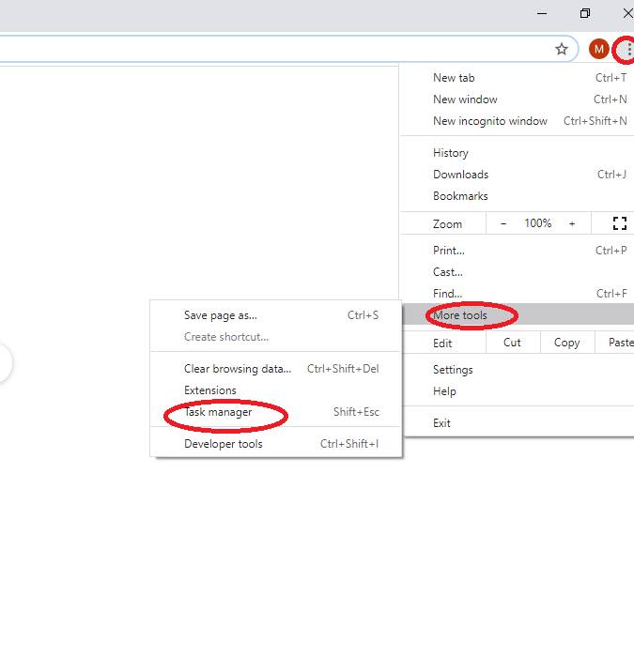Screen dimensions: 634x672
Task: Choose Clear browsing data option
Action: coord(238,369)
